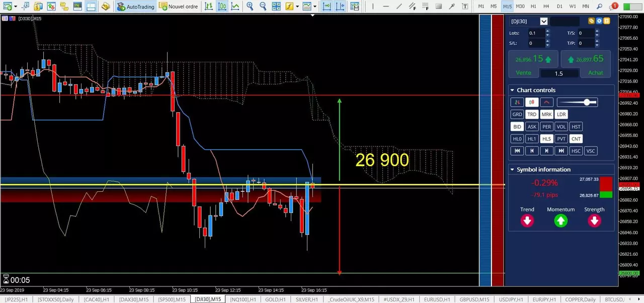Click the 1.5 spread field
The height and width of the screenshot is (303, 644).
(559, 73)
